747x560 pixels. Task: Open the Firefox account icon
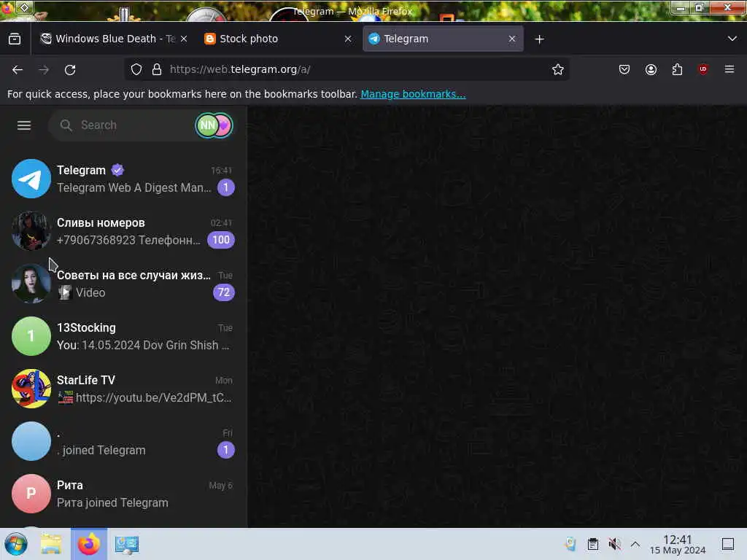click(651, 69)
